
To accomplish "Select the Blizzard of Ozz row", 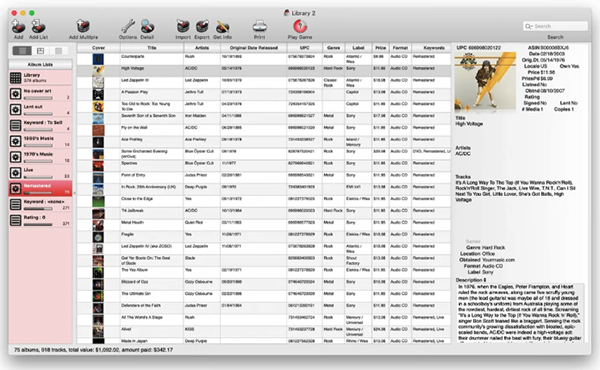I will click(x=264, y=284).
